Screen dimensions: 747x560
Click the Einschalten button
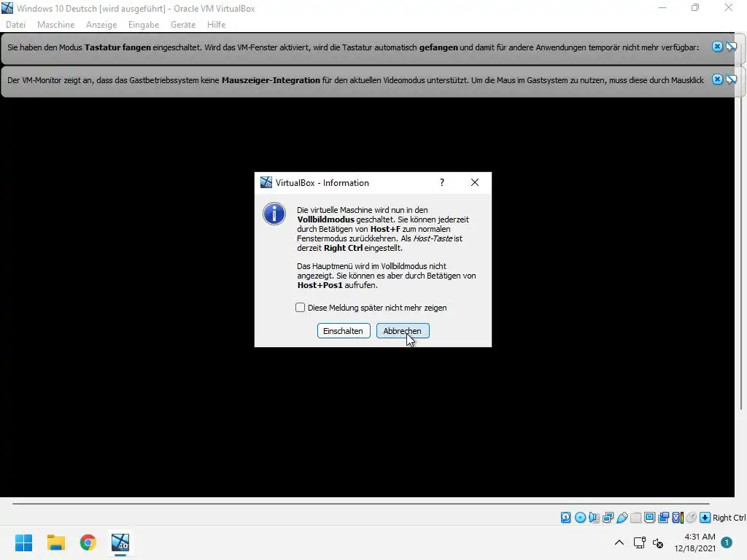click(x=344, y=331)
